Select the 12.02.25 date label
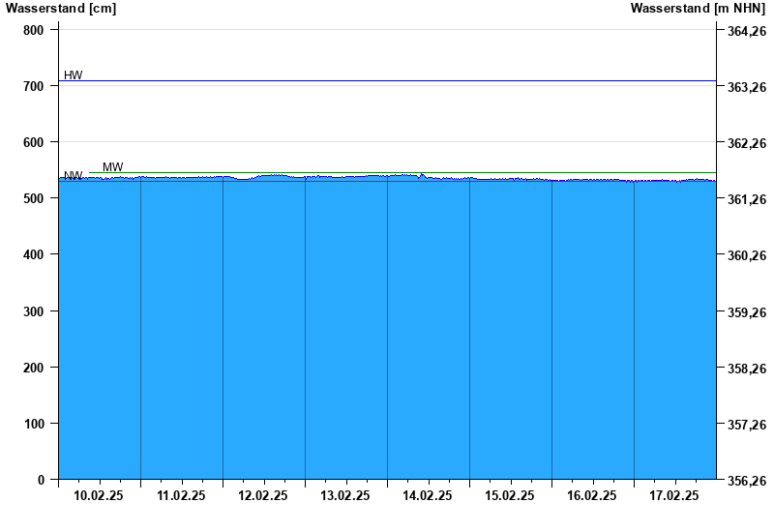The width and height of the screenshot is (774, 532). coord(263,496)
